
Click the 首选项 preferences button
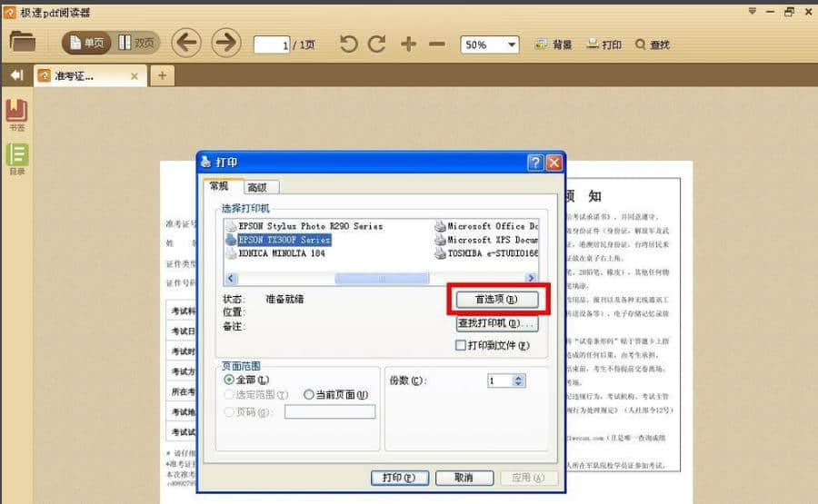point(497,299)
